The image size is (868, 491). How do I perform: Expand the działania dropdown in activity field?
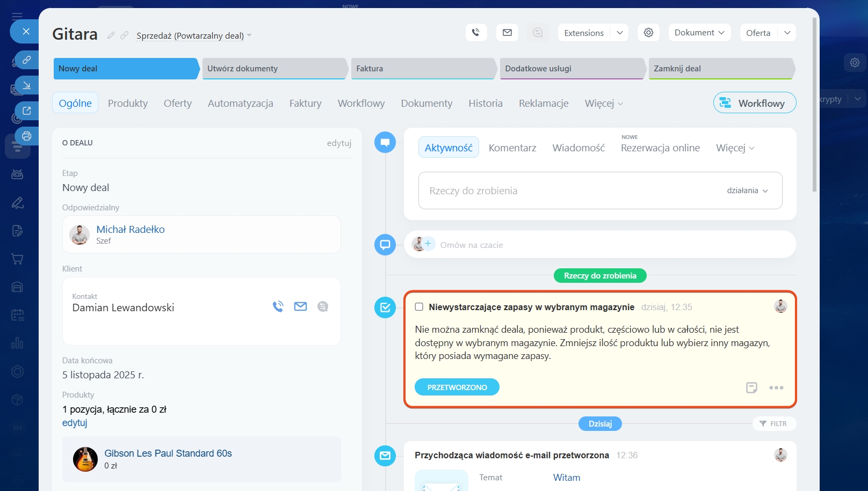747,190
